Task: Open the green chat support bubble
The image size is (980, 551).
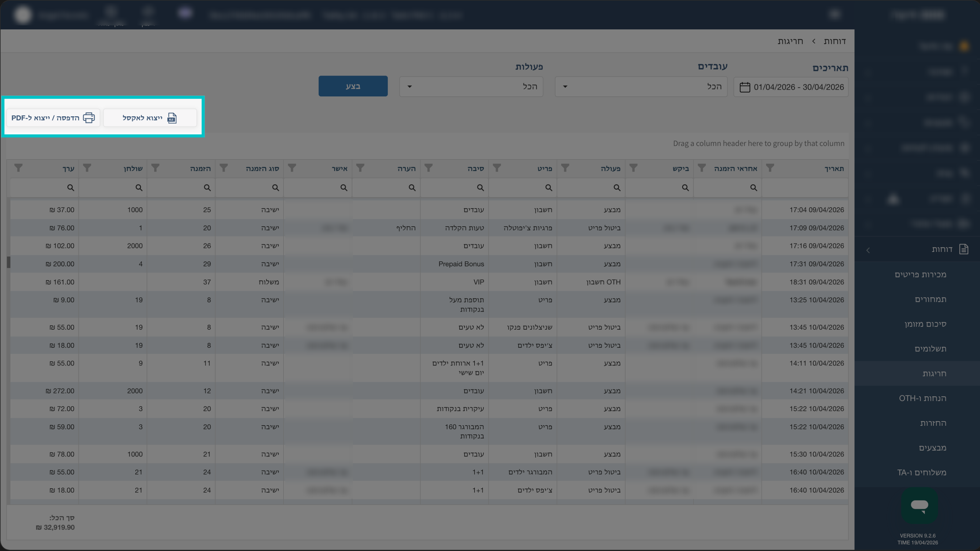Action: pos(920,506)
